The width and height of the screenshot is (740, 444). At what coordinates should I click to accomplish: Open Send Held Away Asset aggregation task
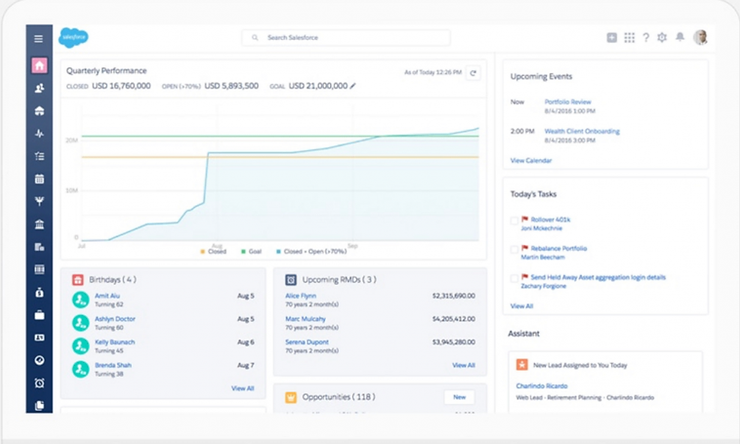598,277
